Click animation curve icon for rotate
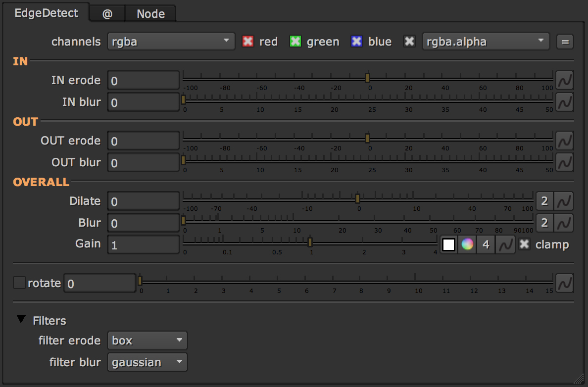588x387 pixels. [565, 283]
